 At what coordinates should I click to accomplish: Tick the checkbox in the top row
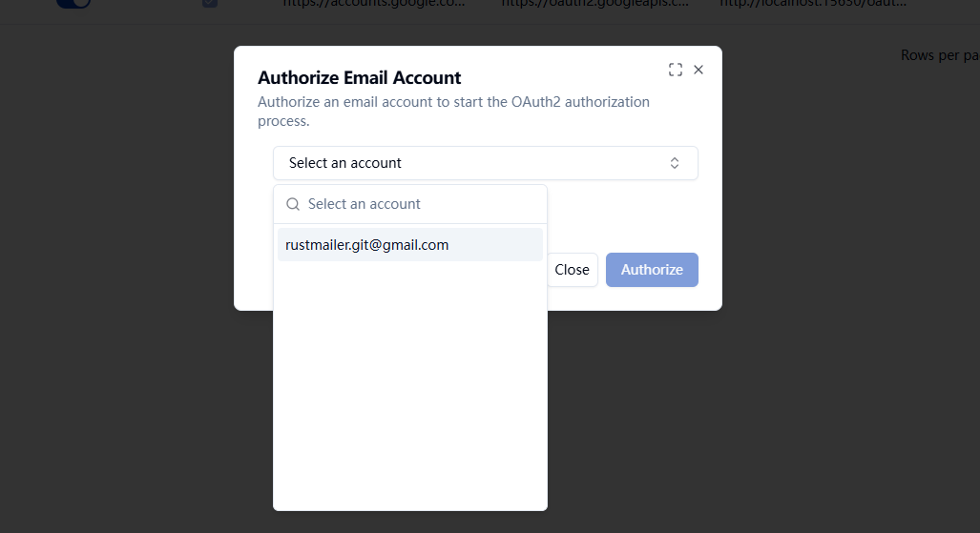pyautogui.click(x=210, y=3)
